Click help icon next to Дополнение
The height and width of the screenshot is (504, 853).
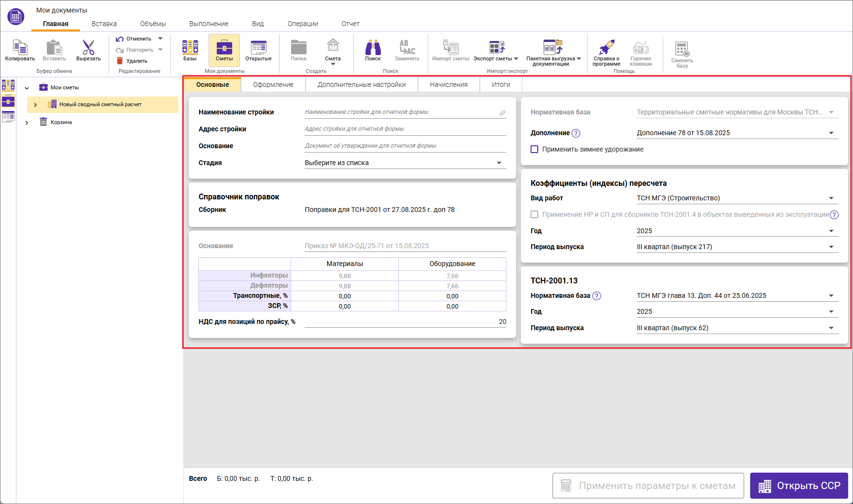tap(576, 133)
